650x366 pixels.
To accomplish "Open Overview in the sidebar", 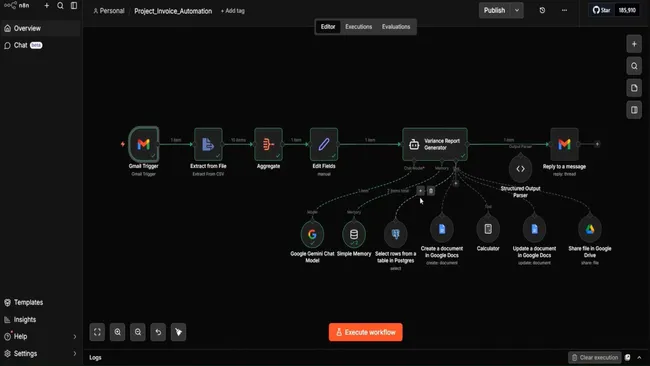I will click(40, 28).
